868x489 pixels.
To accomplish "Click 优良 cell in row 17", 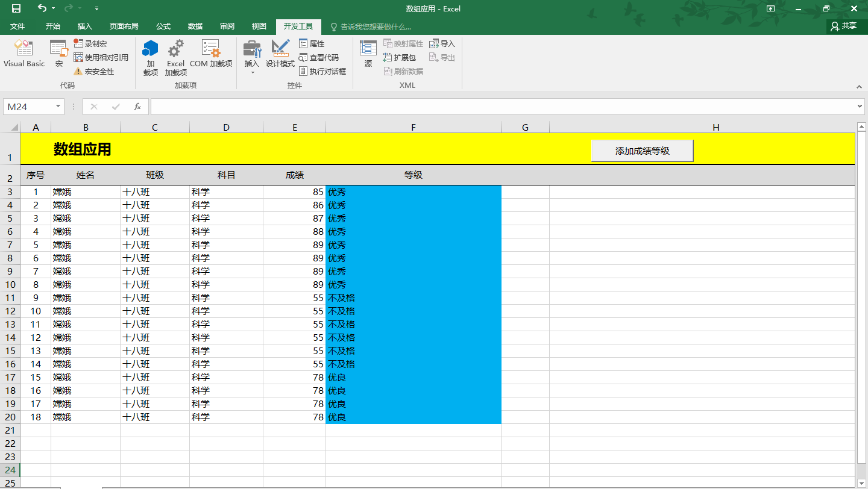I will (414, 378).
